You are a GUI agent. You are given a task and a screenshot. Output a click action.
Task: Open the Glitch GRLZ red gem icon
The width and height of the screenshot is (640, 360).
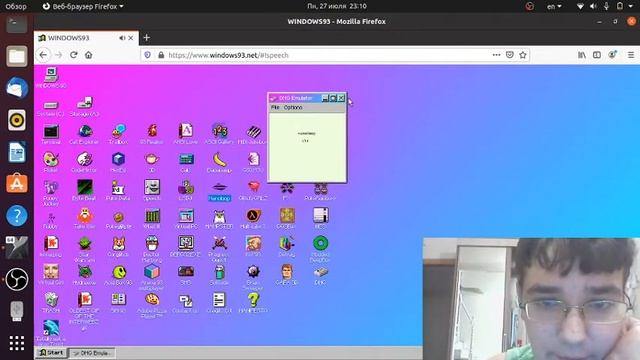point(253,187)
